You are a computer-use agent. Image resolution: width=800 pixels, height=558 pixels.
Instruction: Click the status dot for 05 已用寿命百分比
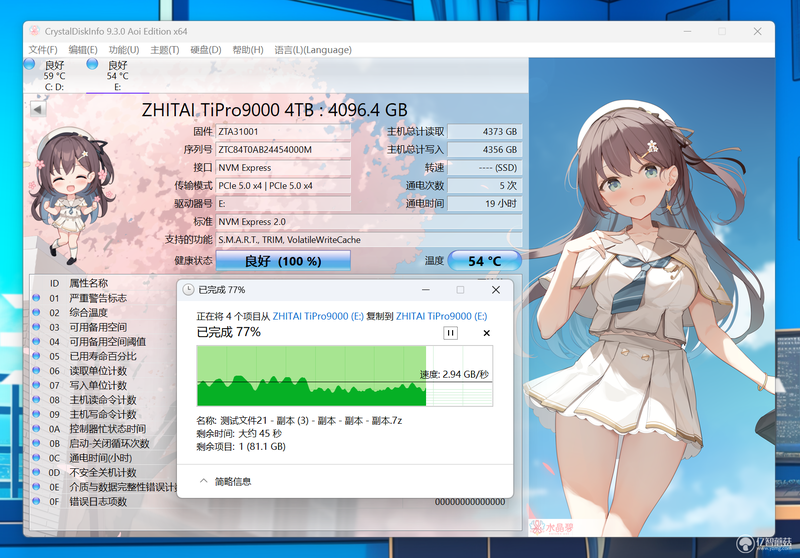(x=36, y=356)
